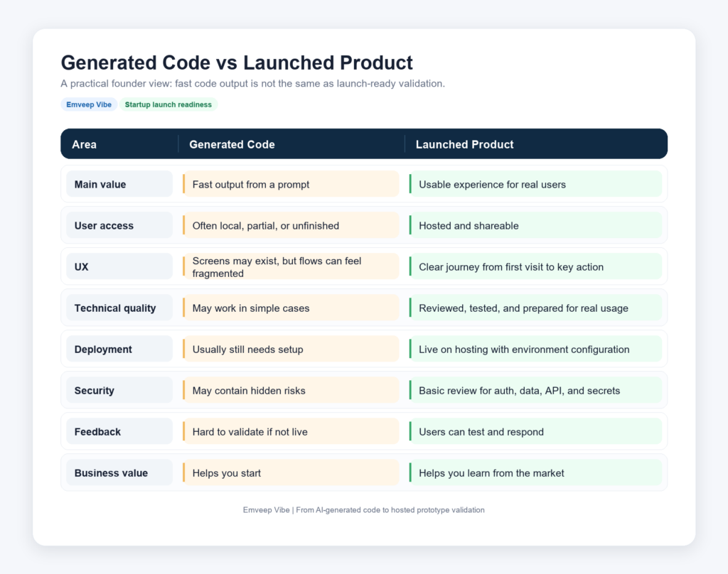Click the 'Startup launch readiness' tag pill
This screenshot has height=574, width=728.
point(168,104)
